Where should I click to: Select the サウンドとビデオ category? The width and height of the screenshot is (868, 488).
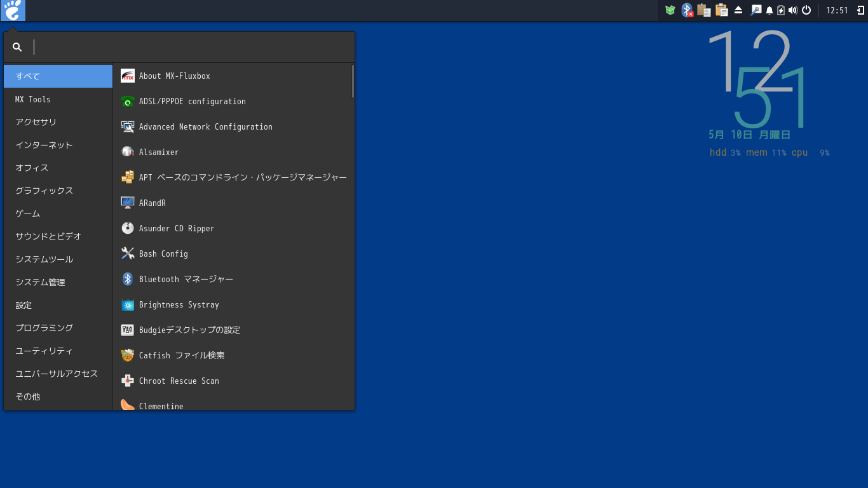click(58, 236)
